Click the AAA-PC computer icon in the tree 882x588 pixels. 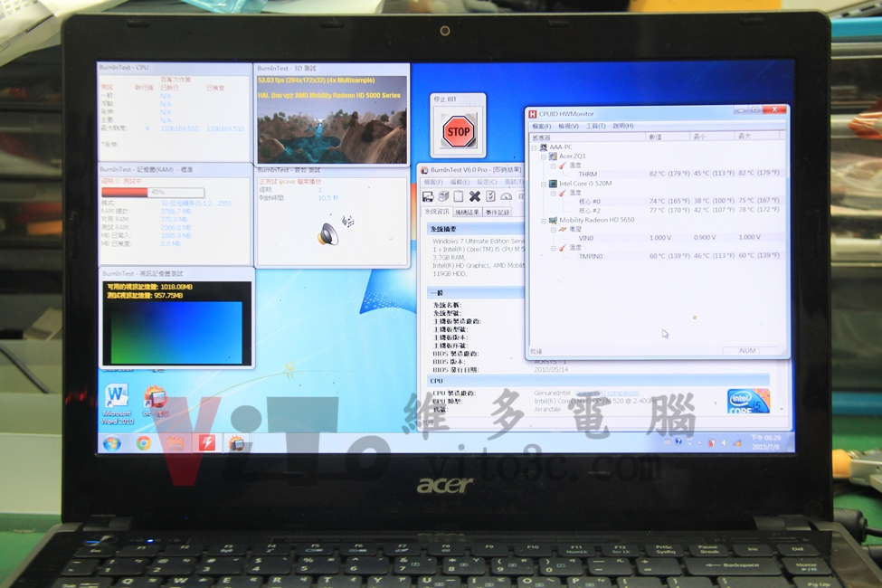[x=544, y=147]
